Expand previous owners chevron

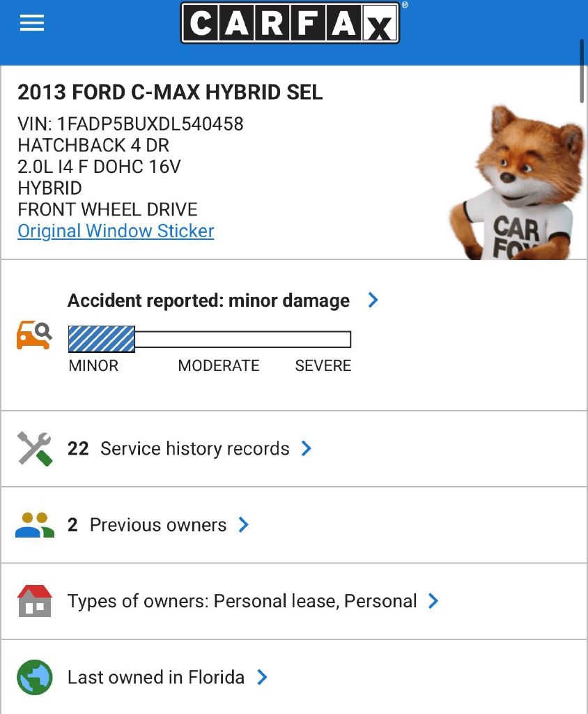click(244, 524)
